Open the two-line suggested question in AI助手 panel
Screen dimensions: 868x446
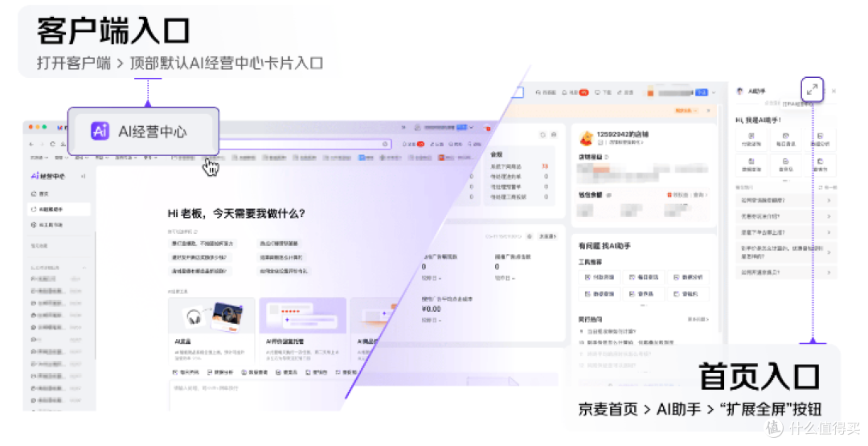click(785, 252)
